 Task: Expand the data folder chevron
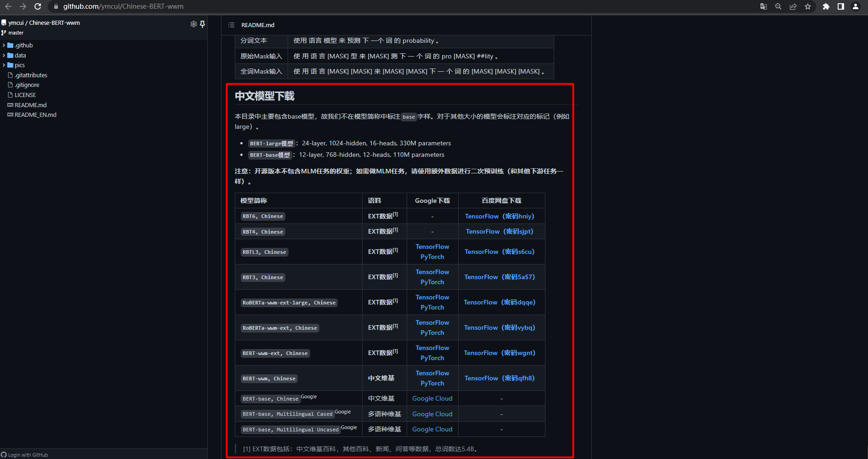point(4,55)
